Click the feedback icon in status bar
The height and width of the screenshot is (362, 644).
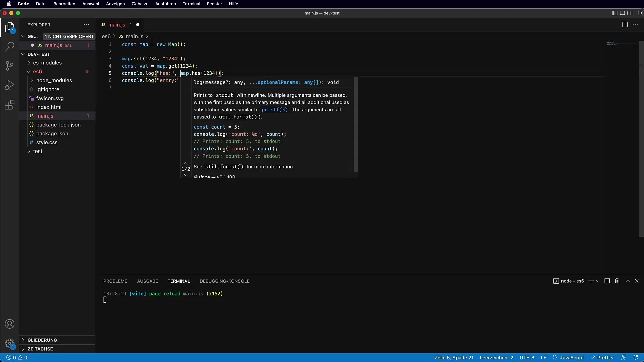[624, 358]
